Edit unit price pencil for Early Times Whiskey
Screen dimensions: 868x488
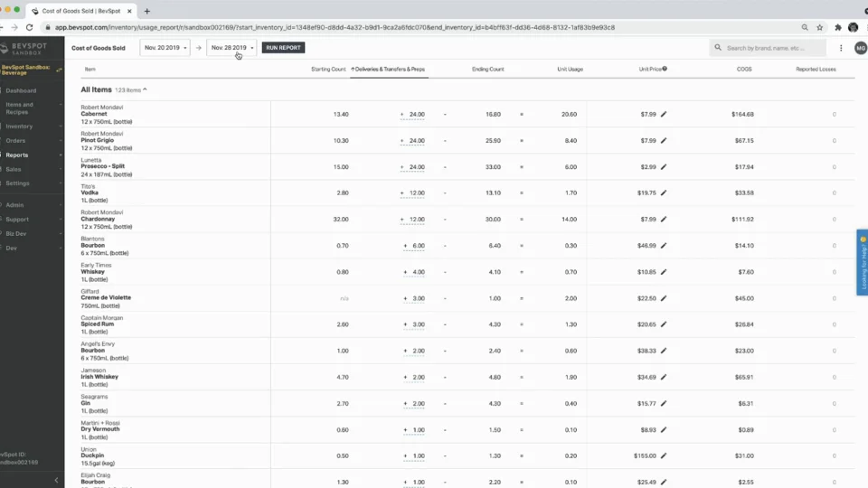pos(663,272)
